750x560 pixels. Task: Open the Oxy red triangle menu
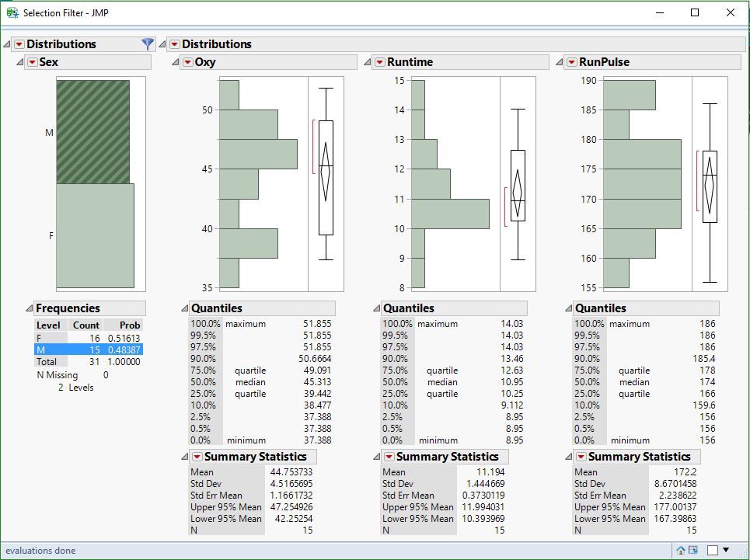coord(188,62)
